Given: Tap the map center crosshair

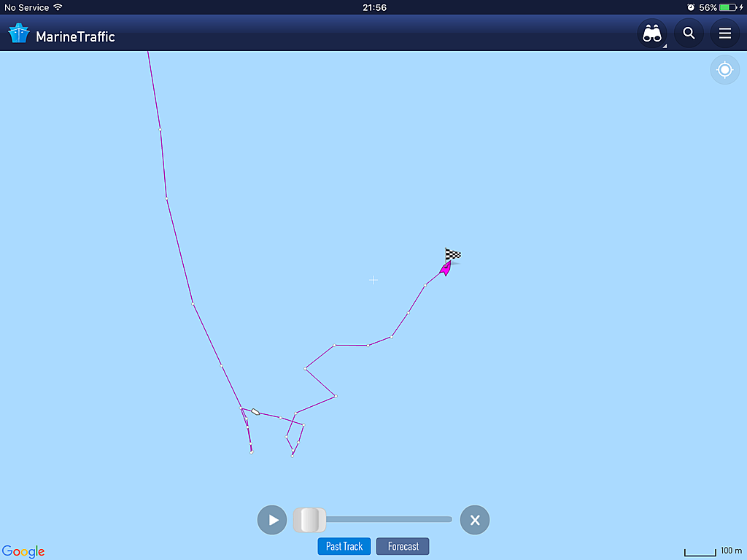Looking at the screenshot, I should click(373, 280).
